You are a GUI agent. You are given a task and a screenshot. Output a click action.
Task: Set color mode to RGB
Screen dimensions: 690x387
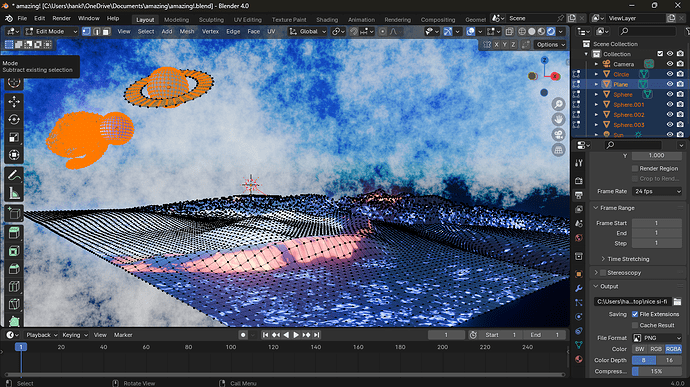pos(656,349)
